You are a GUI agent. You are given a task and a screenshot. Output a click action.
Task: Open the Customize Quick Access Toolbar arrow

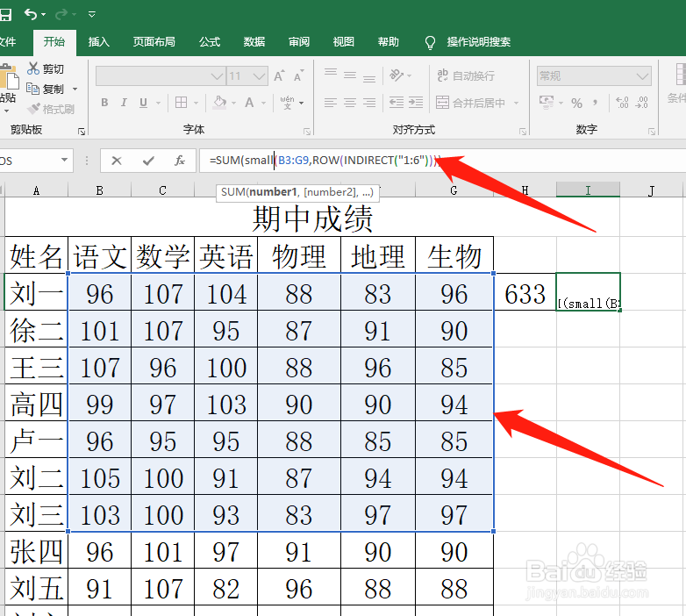tap(92, 14)
